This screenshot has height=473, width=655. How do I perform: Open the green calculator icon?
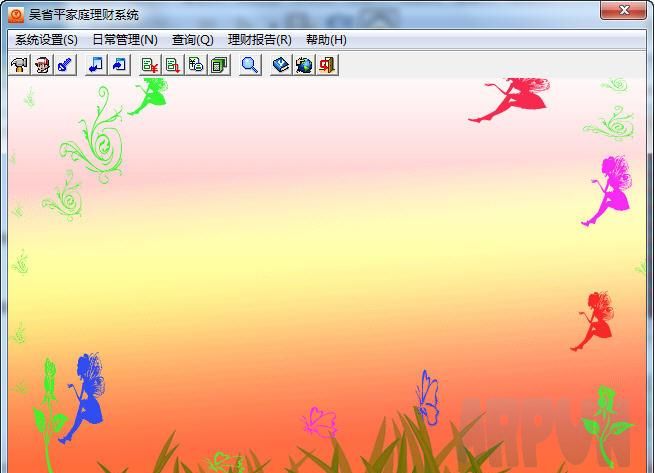coord(219,65)
